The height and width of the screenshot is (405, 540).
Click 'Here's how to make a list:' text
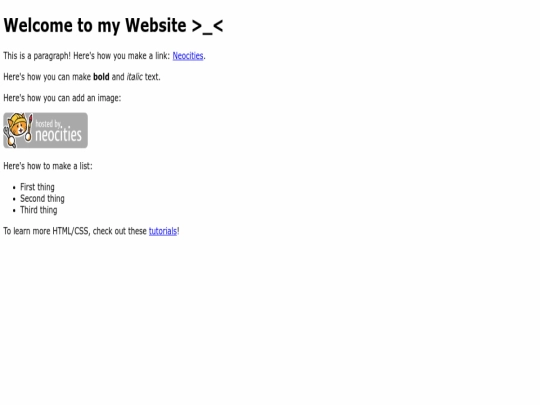tap(48, 166)
